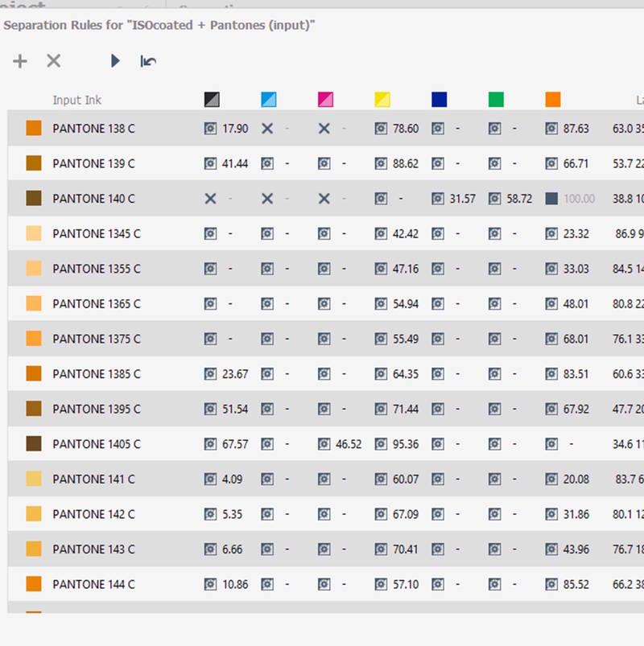Edit green value 58.72 for PANTONE 140 C
Screen dimensions: 644x646
click(x=519, y=199)
